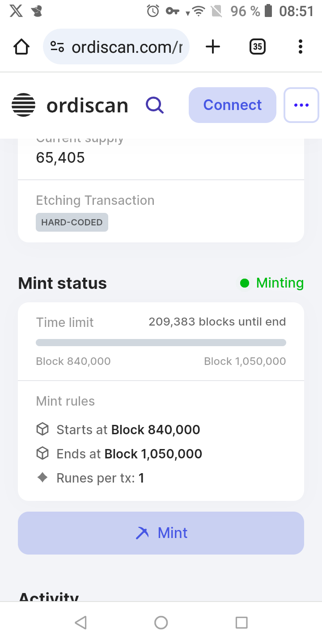Tap the cube icon beside Ends at

pyautogui.click(x=42, y=454)
